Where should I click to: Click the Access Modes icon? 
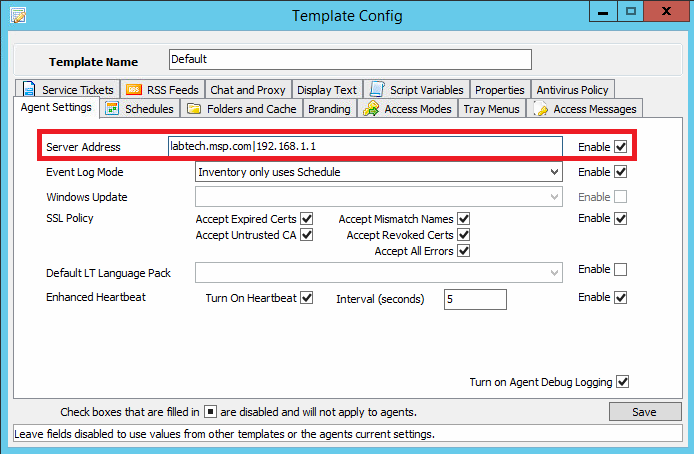(371, 108)
